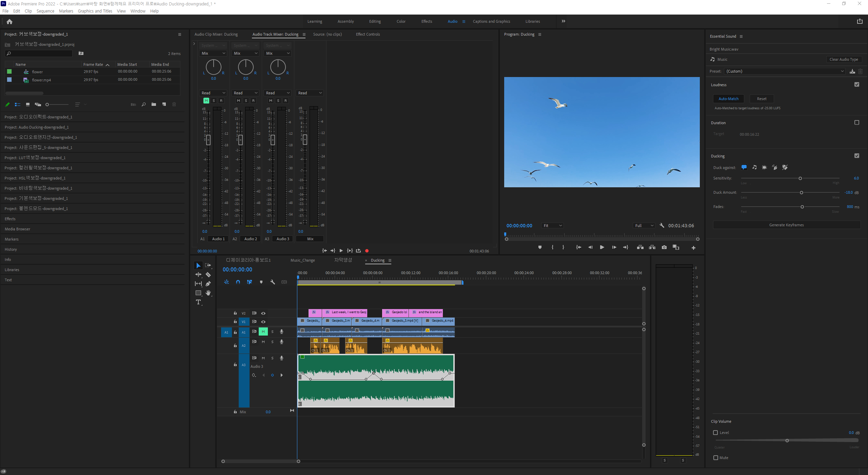Click the record button in Track Mixer
The image size is (868, 475).
coord(367,251)
